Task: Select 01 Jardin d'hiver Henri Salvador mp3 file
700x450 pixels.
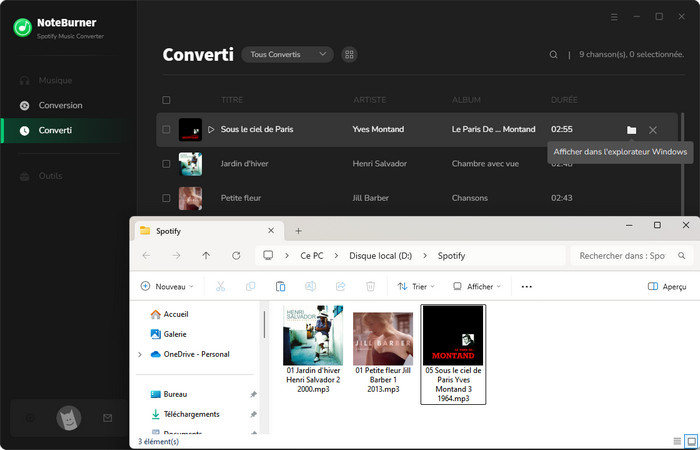Action: (x=313, y=350)
